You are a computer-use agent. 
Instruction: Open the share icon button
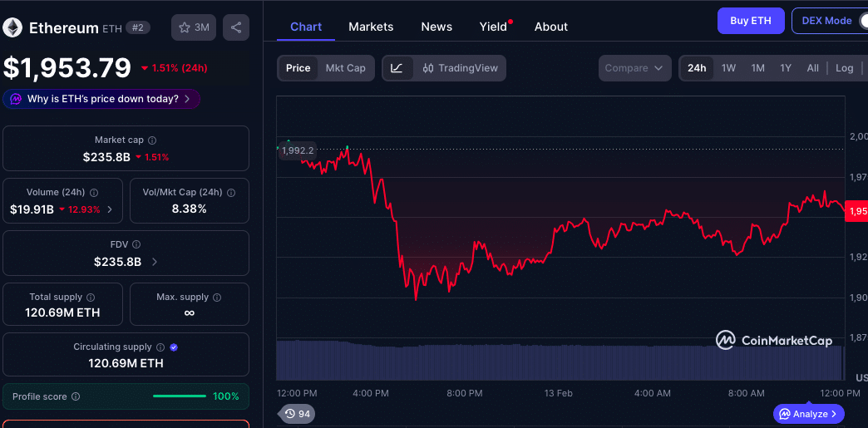click(x=236, y=27)
